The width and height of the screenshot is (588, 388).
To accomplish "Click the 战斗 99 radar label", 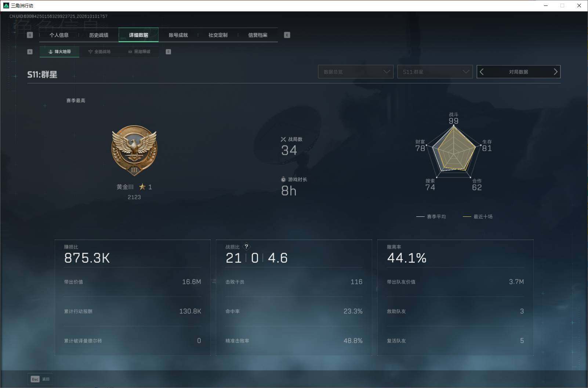I will click(454, 118).
